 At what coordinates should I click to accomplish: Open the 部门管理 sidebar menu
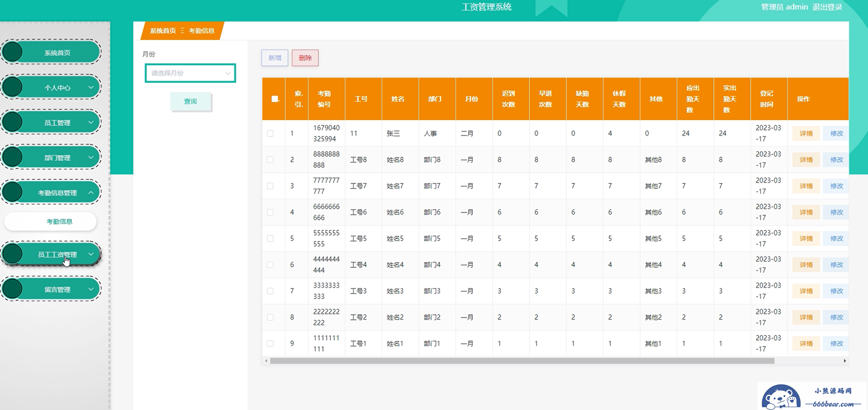[51, 157]
